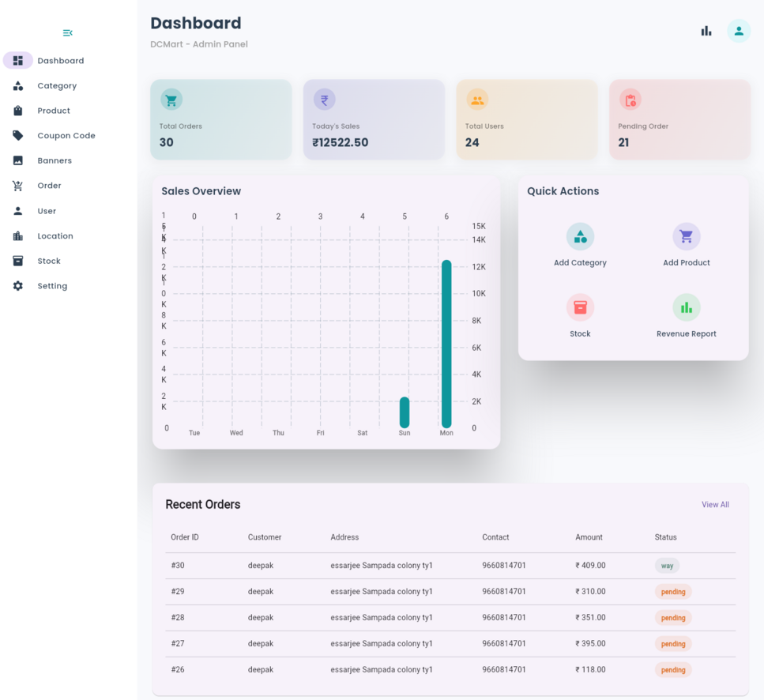764x700 pixels.
Task: Click the pending status badge for order #29
Action: (x=672, y=592)
